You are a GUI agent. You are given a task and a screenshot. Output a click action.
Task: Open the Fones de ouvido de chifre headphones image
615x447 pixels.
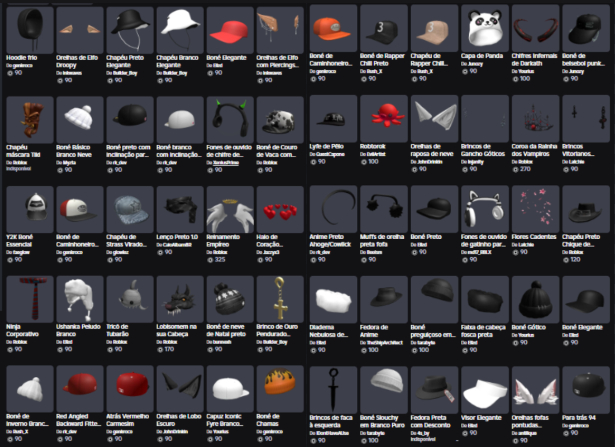pyautogui.click(x=230, y=120)
